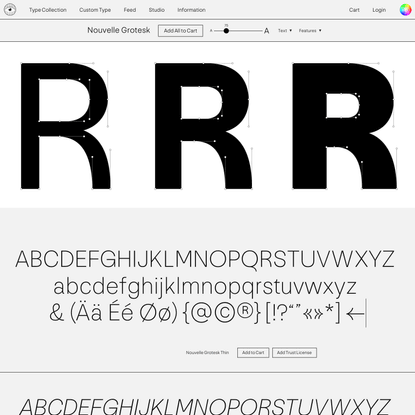Add Nouvelle Grotesk Thin to cart
Viewport: 415px width, 415px height.
253,353
